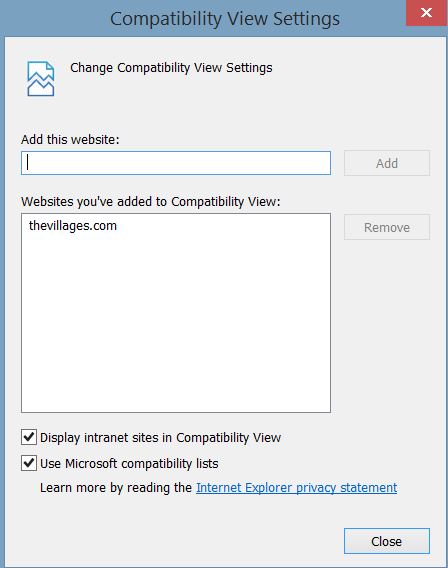Open the Internet Explorer privacy statement link
Screen dimensions: 448x568
tap(296, 488)
